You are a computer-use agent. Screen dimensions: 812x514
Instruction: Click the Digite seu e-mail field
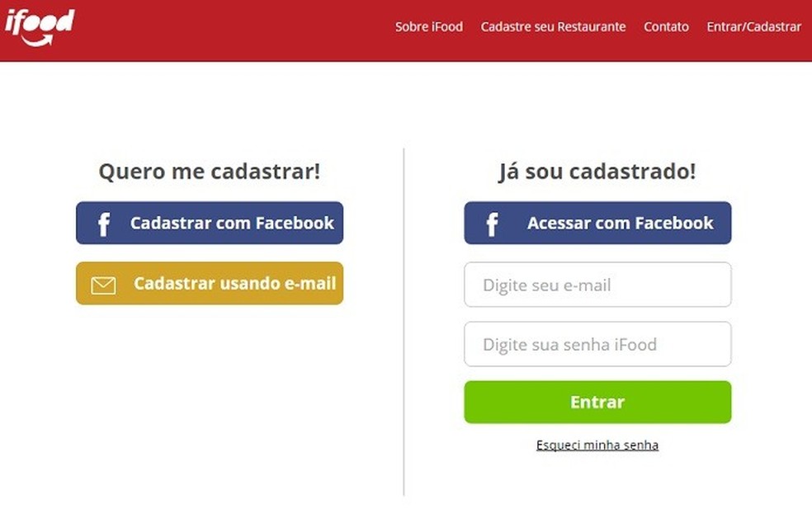[597, 285]
